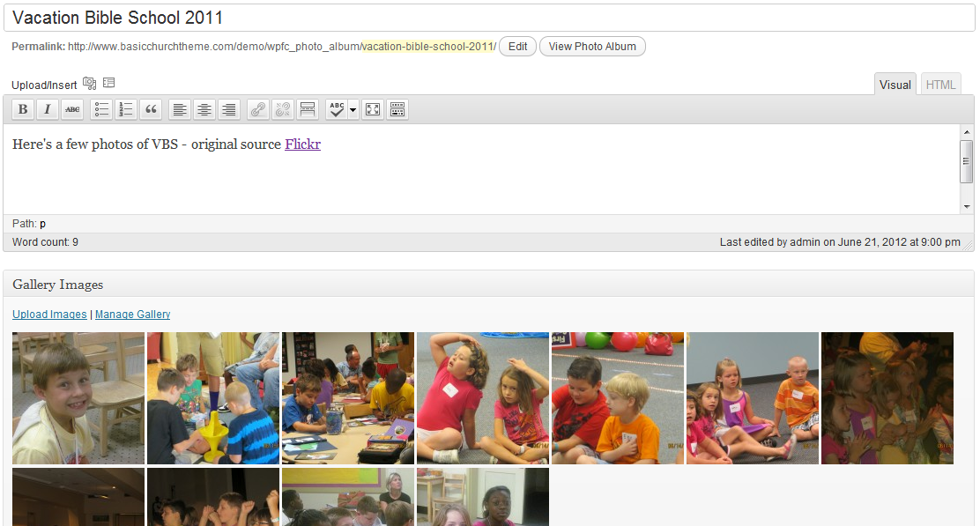Apply blockquote formatting
Image resolution: width=980 pixels, height=526 pixels.
151,109
